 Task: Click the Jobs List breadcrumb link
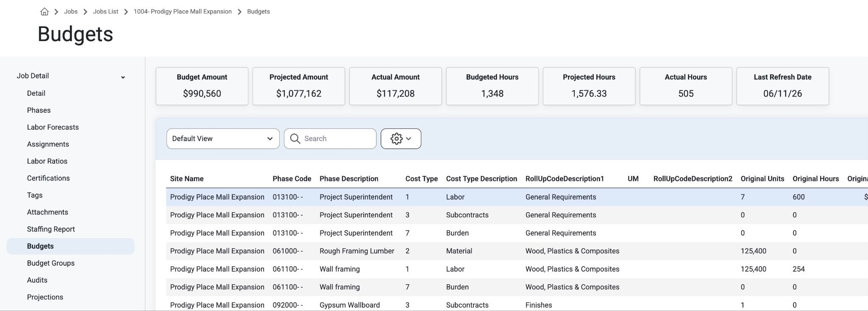(106, 11)
